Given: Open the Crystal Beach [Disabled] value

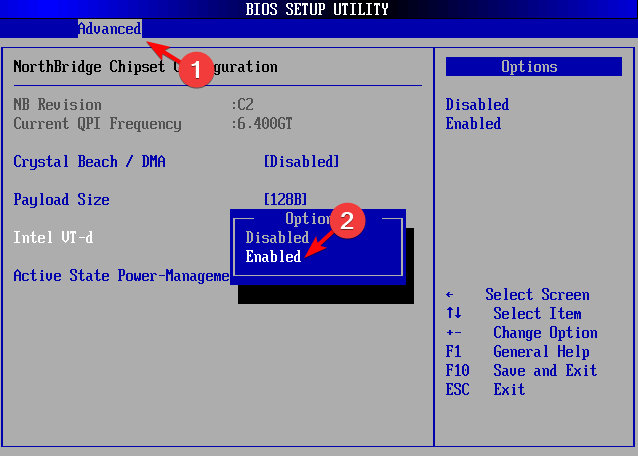Looking at the screenshot, I should tap(301, 161).
